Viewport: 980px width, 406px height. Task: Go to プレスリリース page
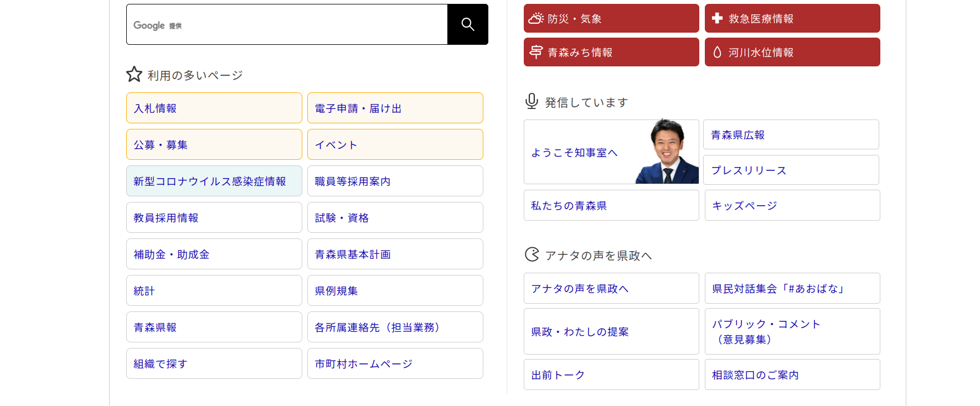(791, 170)
